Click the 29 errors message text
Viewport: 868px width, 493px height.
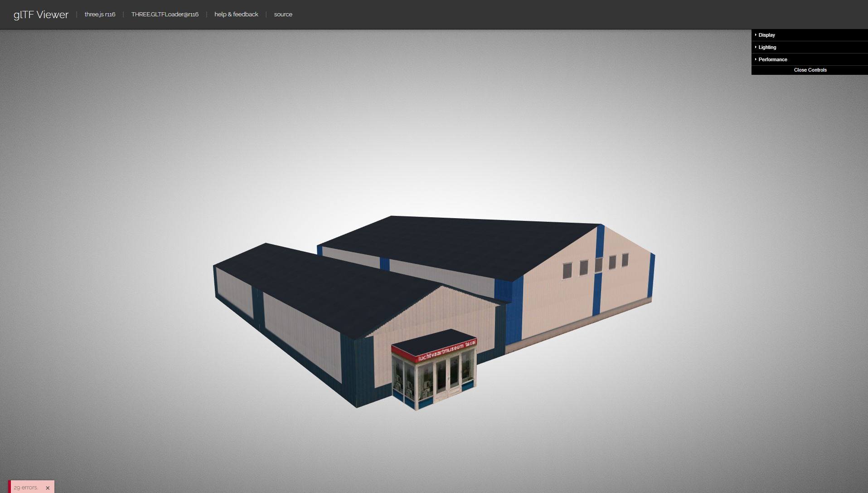tap(26, 488)
